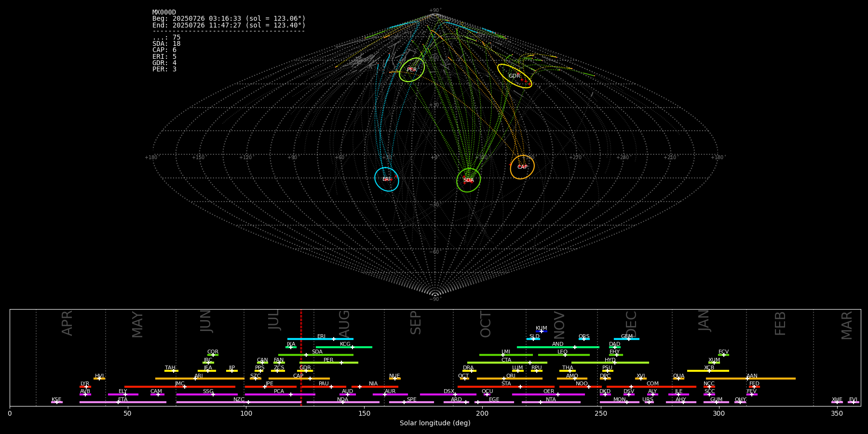The width and height of the screenshot is (868, 434).
Task: Click the 'MX000D' station title text
Action: (164, 13)
